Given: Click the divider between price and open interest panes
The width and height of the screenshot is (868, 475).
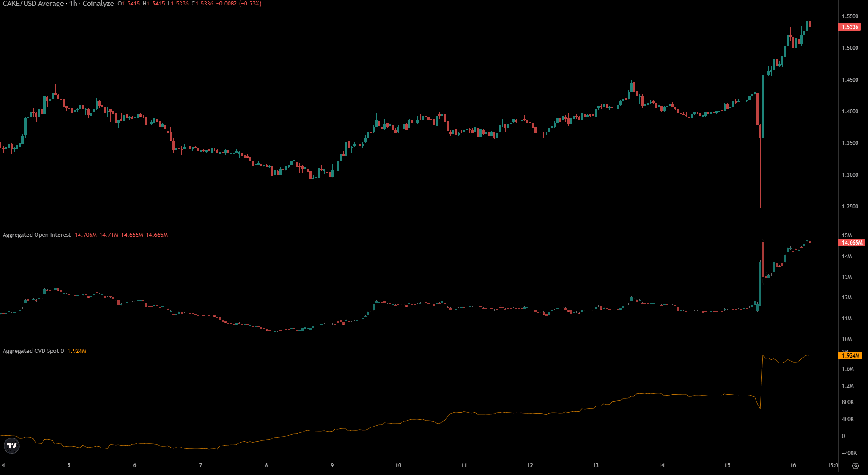Looking at the screenshot, I should pyautogui.click(x=419, y=227).
